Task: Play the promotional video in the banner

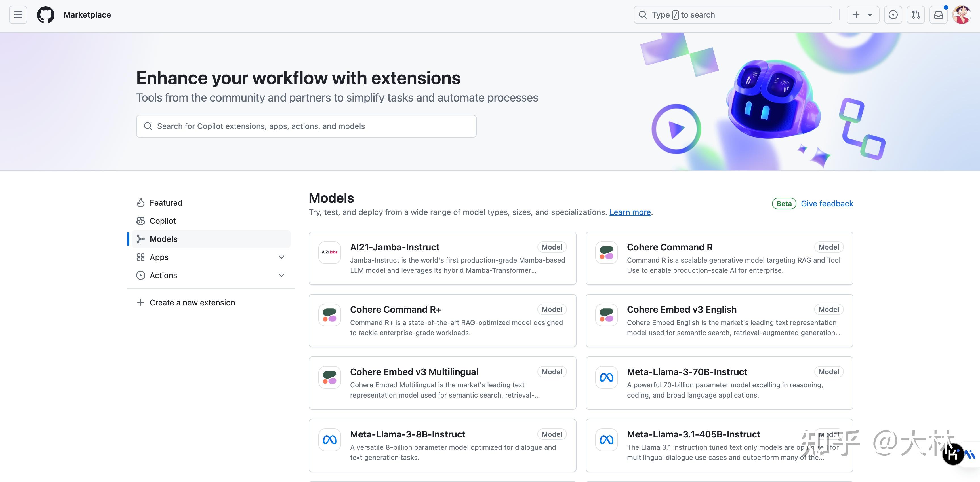Action: (x=676, y=128)
